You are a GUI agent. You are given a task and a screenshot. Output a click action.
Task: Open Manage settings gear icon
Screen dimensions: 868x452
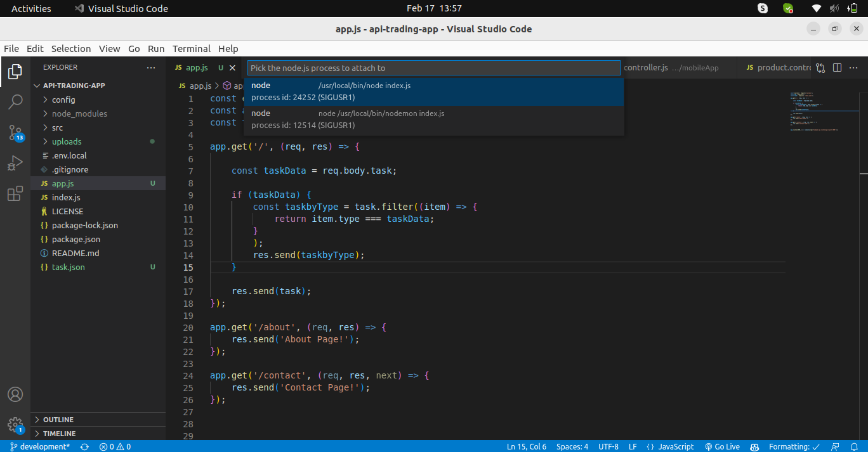[15, 424]
